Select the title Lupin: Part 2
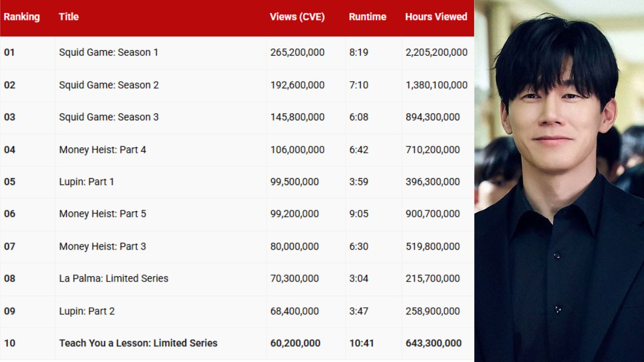This screenshot has width=644, height=362. 87,311
